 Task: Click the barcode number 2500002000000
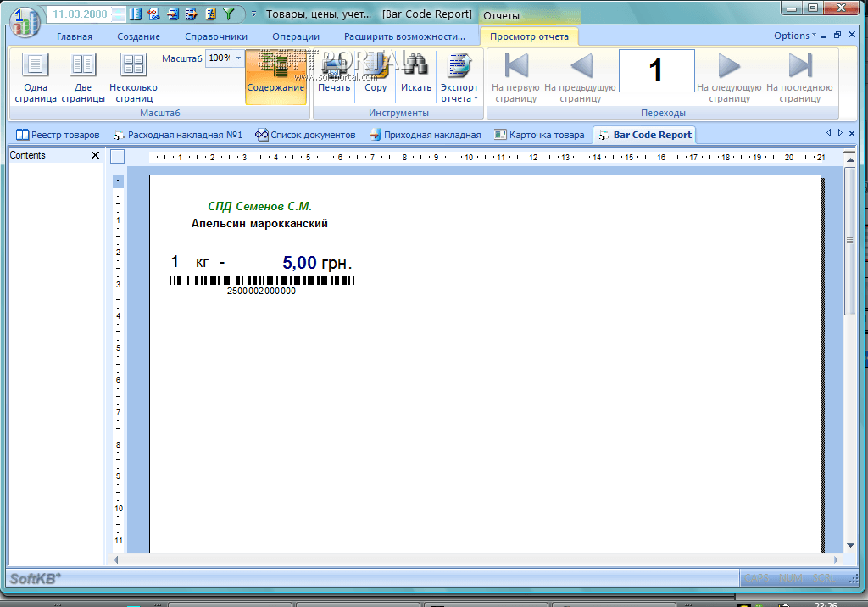pyautogui.click(x=261, y=291)
